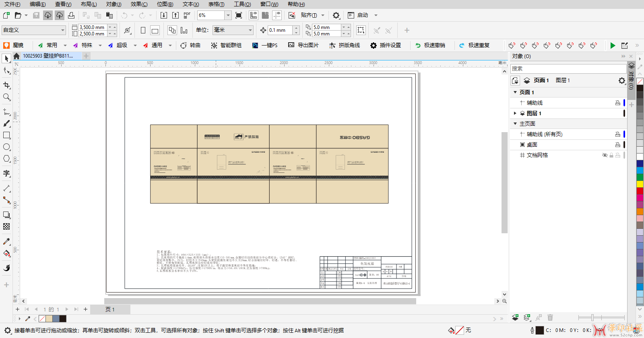This screenshot has width=644, height=338.
Task: Open the zoom level 6% dropdown
Action: 228,15
